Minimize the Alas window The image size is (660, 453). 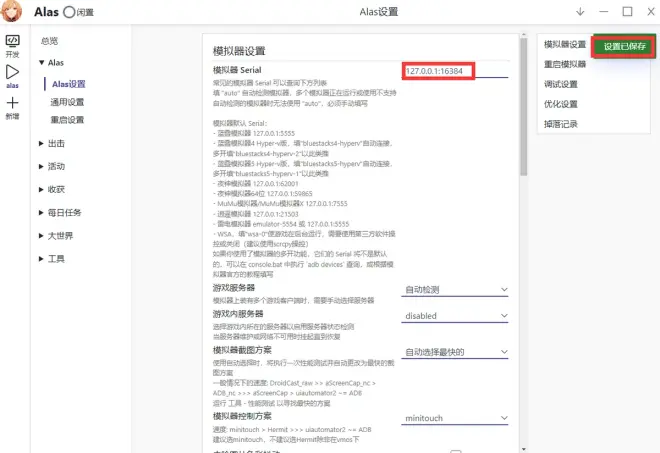click(x=604, y=12)
